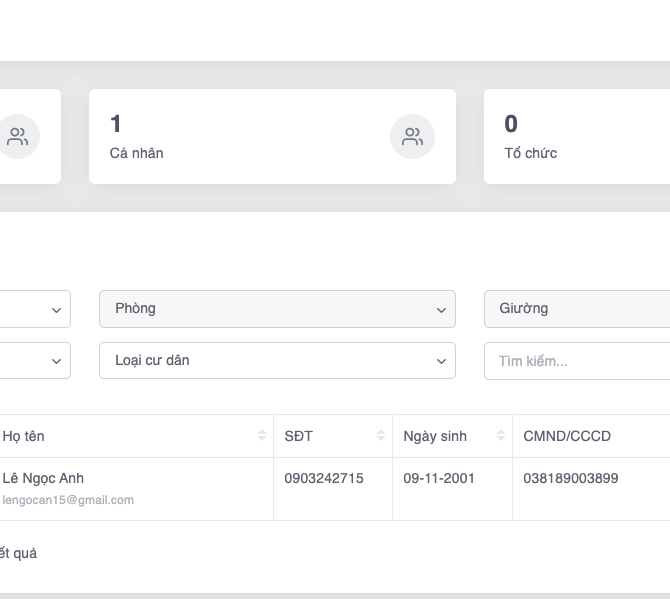Viewport: 670px width, 599px height.
Task: Click sort arrows in Ngày sinh column
Action: pyautogui.click(x=501, y=436)
